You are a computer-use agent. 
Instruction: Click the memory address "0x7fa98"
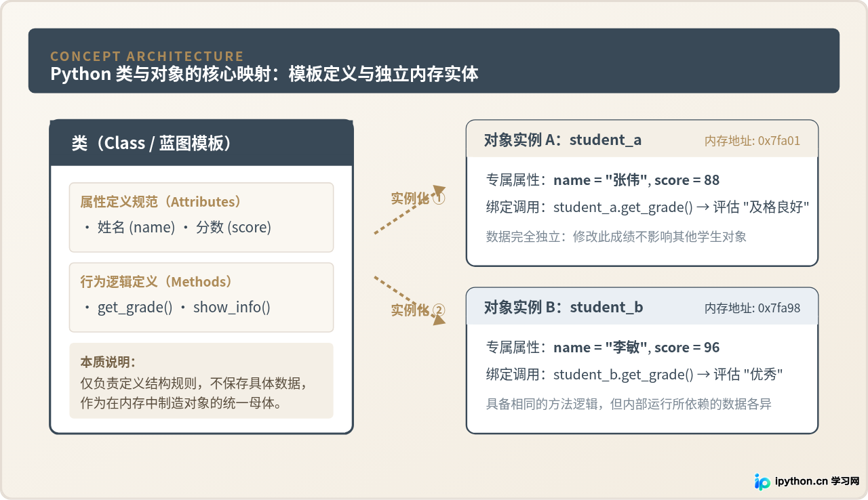click(779, 308)
